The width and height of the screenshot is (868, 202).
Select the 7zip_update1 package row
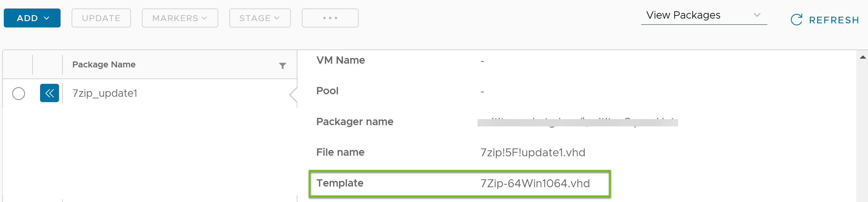(x=150, y=93)
